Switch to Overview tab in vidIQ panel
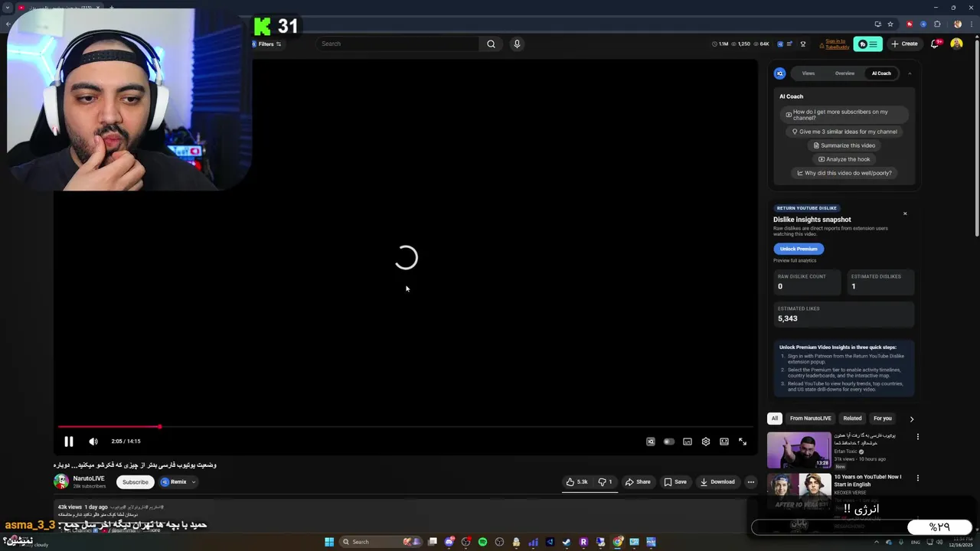Screen dimensions: 980x551 point(844,73)
